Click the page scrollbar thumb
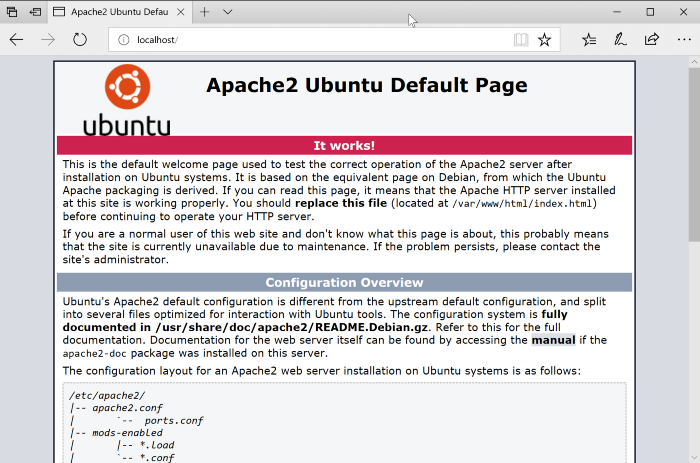 (x=694, y=156)
